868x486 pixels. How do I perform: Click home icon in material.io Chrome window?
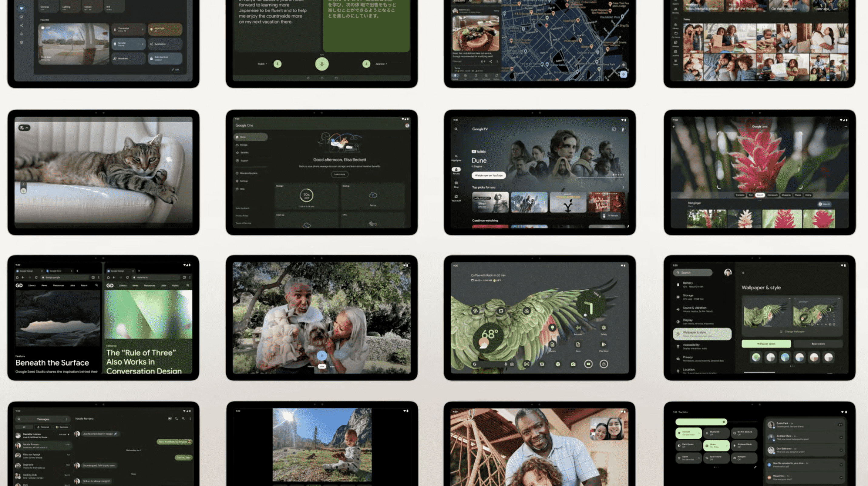(x=108, y=277)
